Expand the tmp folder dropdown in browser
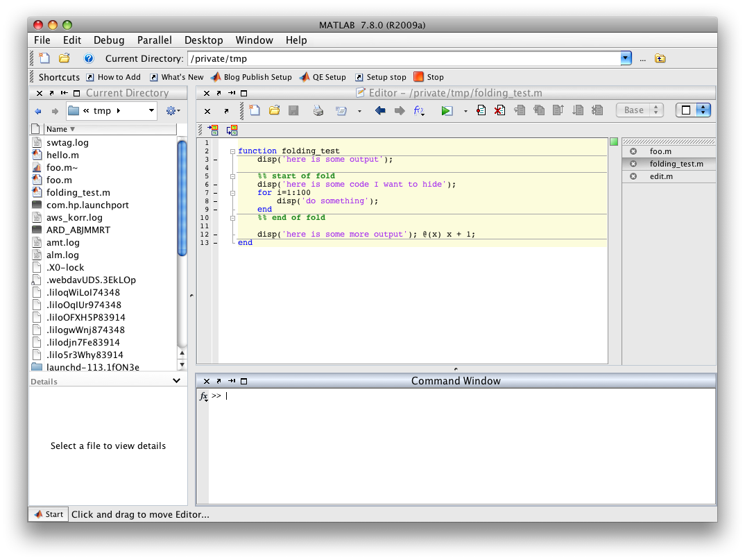The height and width of the screenshot is (560, 745). coord(152,110)
